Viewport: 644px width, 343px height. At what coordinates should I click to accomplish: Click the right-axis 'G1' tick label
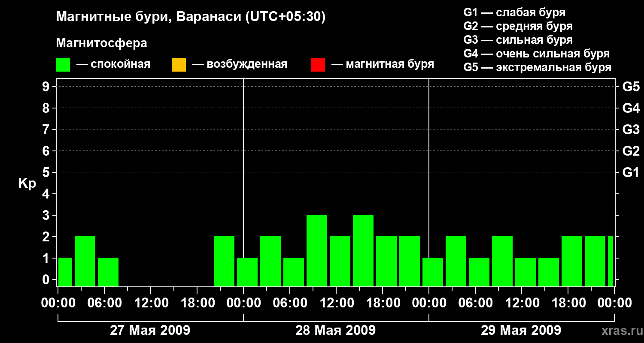pos(631,172)
